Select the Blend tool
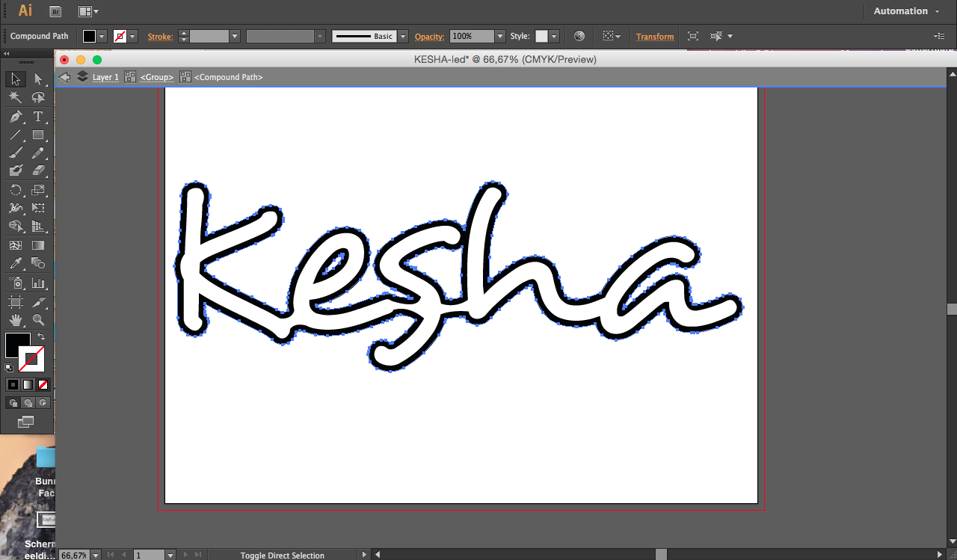 [x=38, y=263]
